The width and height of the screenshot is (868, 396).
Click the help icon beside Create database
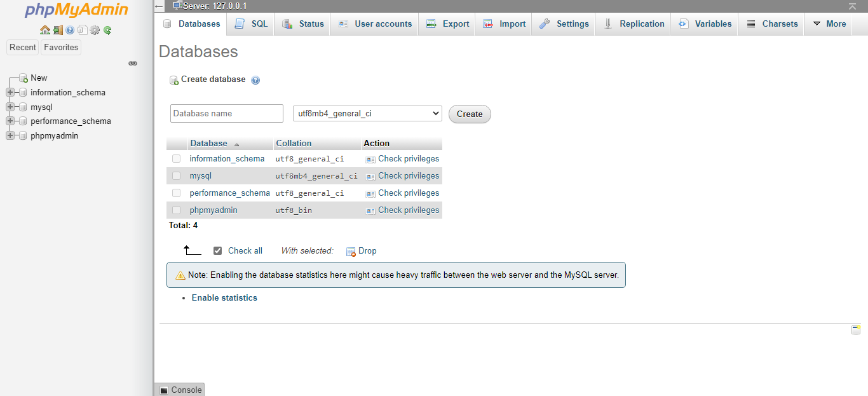pos(255,80)
